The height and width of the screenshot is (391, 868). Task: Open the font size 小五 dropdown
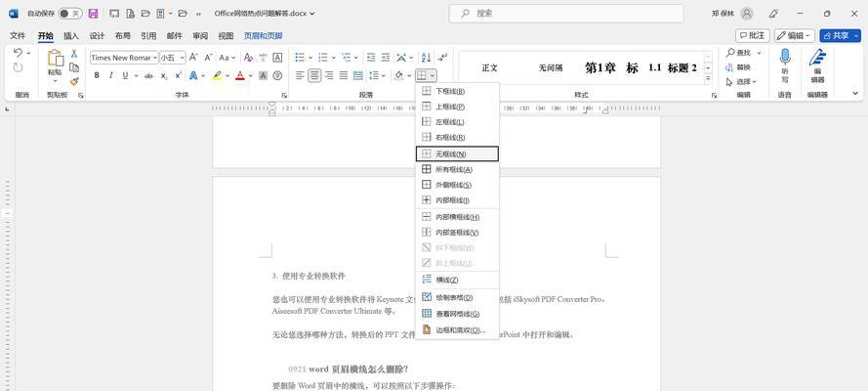pos(183,58)
